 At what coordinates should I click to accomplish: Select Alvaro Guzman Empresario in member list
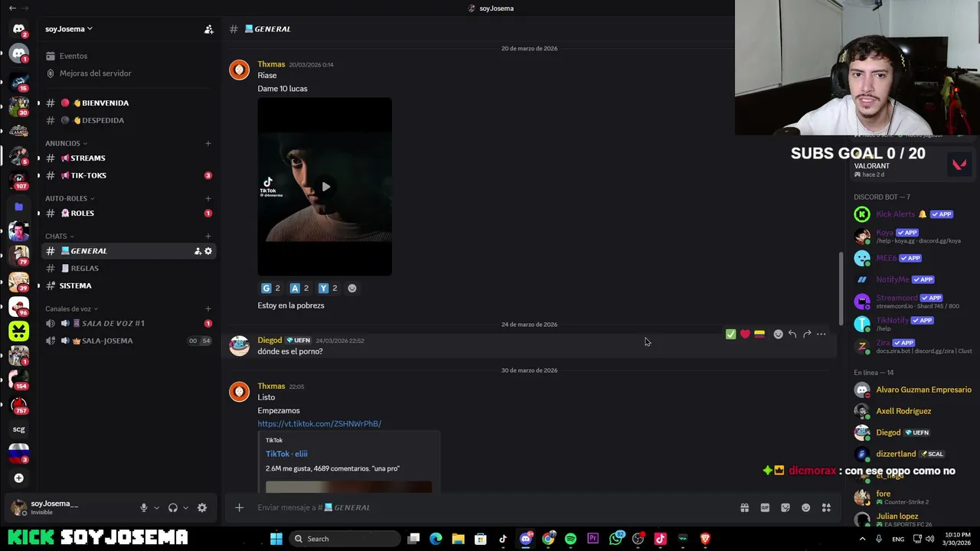pyautogui.click(x=913, y=390)
